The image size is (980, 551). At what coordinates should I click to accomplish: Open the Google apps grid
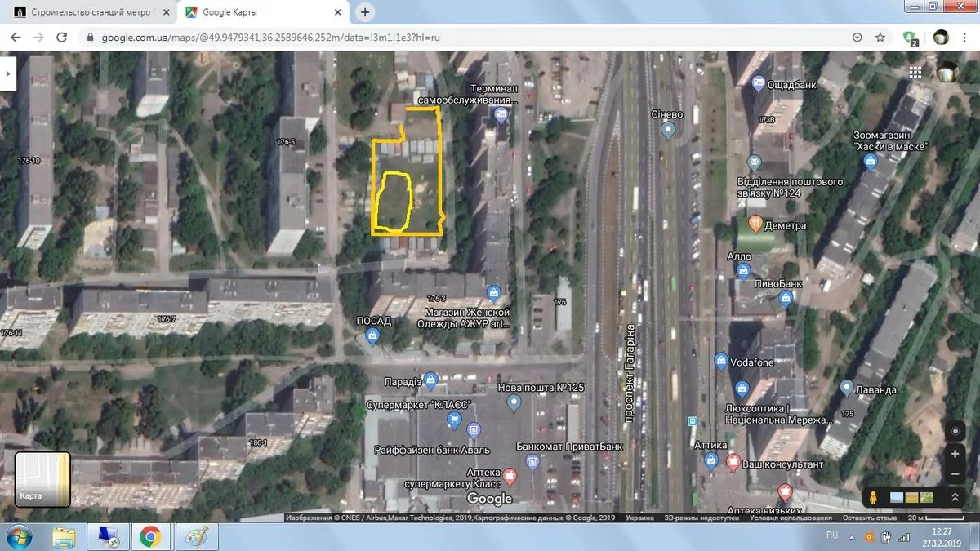coord(915,72)
